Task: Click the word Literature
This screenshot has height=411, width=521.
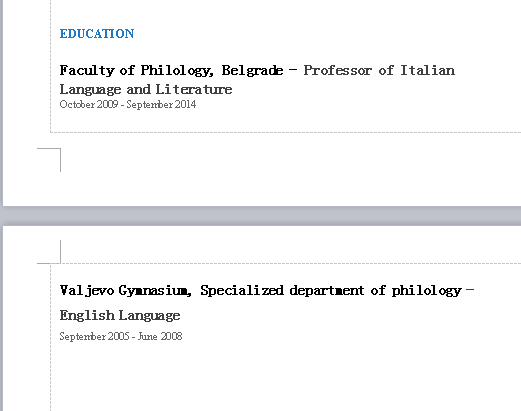Action: coord(194,89)
